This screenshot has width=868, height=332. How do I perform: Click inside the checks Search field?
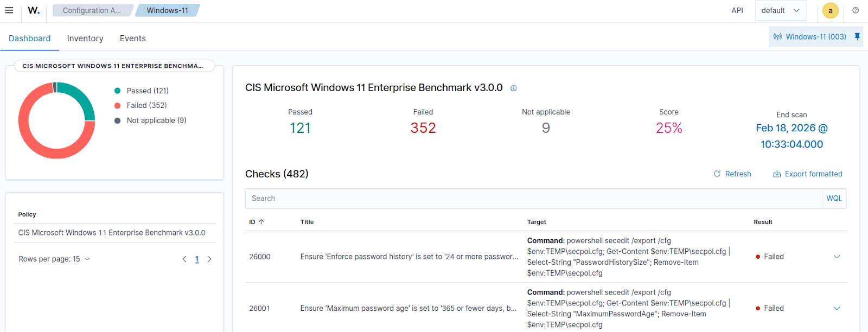point(534,199)
